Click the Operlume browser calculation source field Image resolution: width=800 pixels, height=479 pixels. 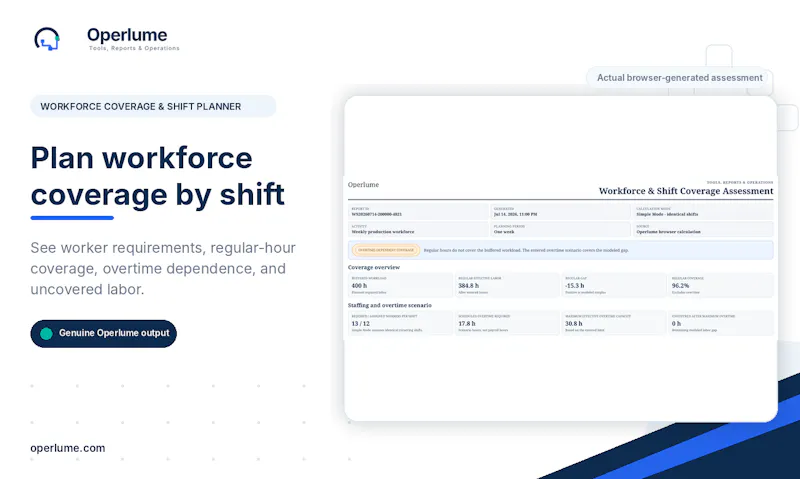tap(703, 229)
